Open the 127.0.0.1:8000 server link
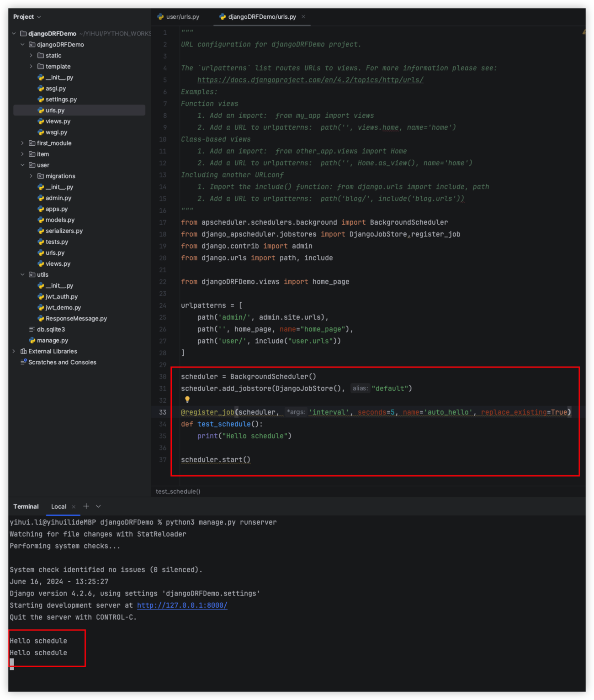This screenshot has height=700, width=594. 182,605
